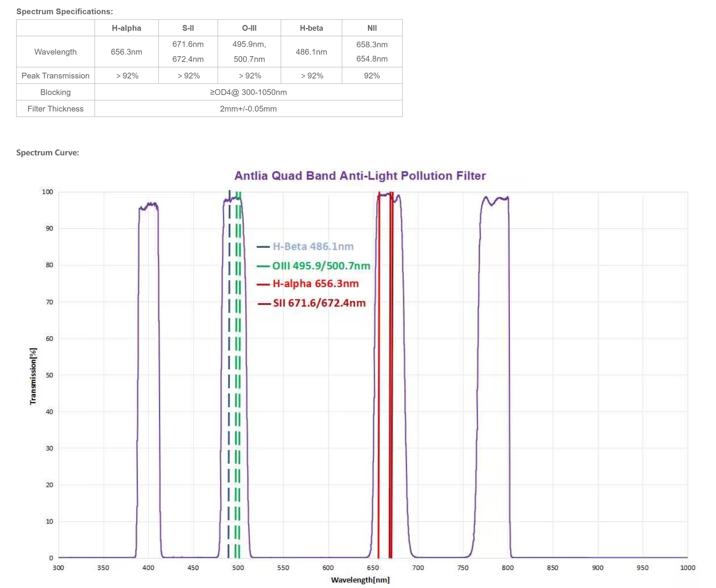716x588 pixels.
Task: Click the 495.9nm value in O-III column
Action: coord(249,44)
